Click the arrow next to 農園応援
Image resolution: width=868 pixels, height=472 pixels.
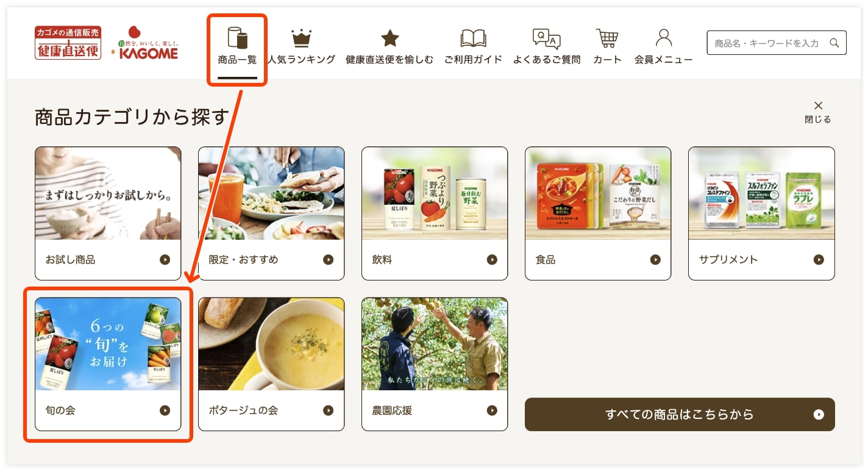pyautogui.click(x=492, y=410)
